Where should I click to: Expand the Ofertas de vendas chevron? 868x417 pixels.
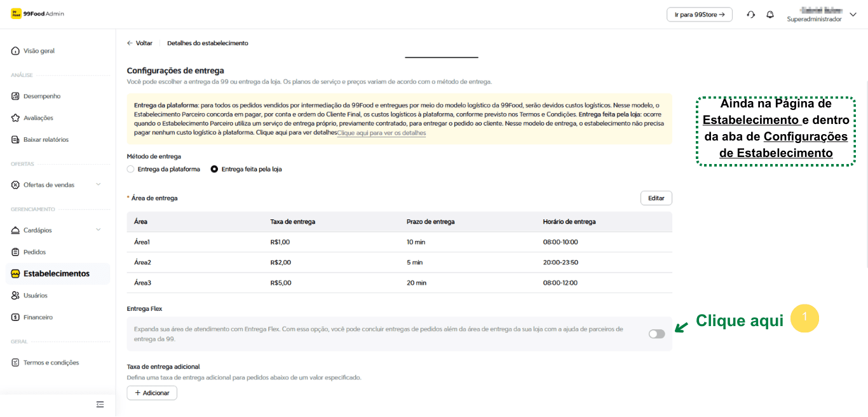click(98, 185)
